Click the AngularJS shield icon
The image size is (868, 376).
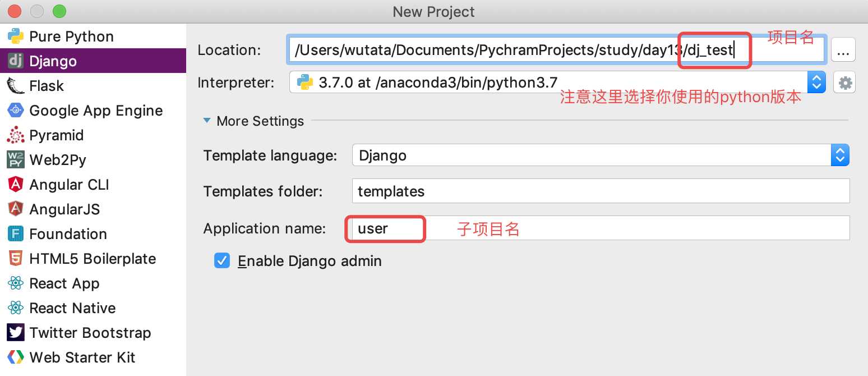[15, 209]
